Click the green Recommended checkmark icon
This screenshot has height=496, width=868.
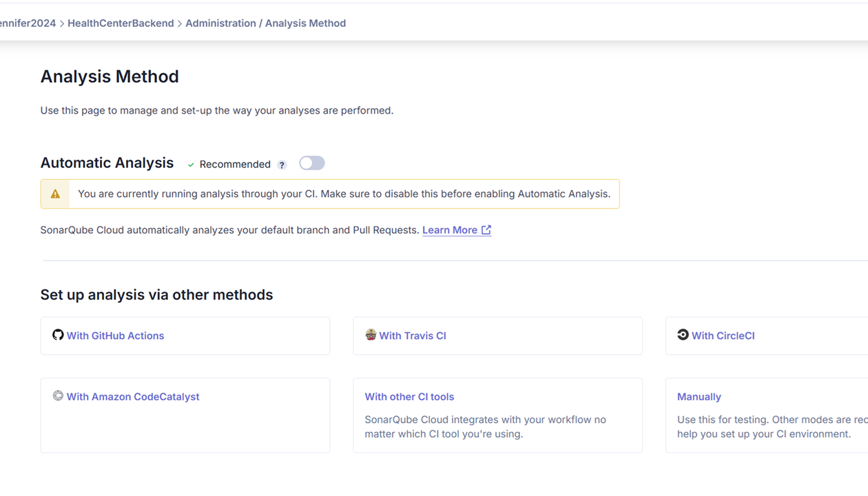(x=191, y=165)
